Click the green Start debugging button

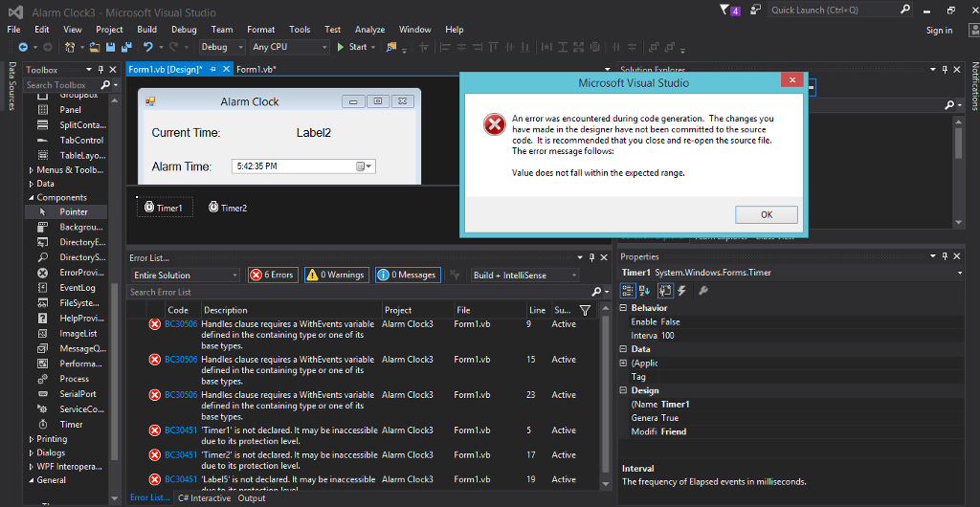pos(352,47)
